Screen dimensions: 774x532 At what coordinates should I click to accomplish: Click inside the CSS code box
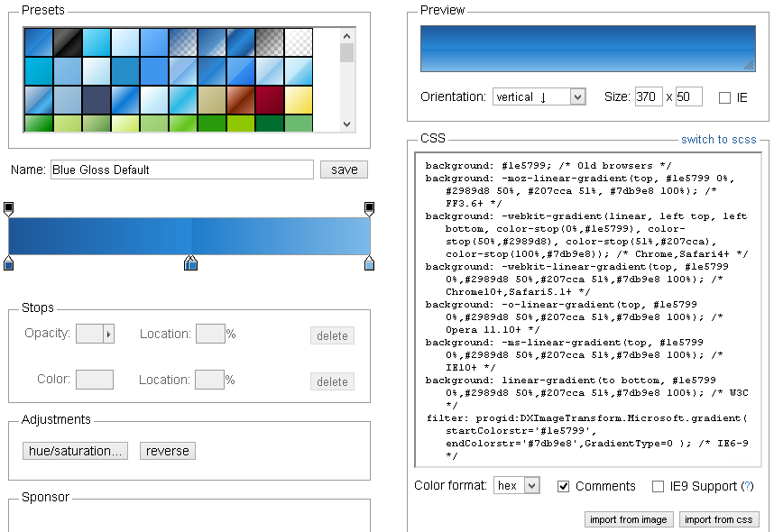pyautogui.click(x=588, y=310)
